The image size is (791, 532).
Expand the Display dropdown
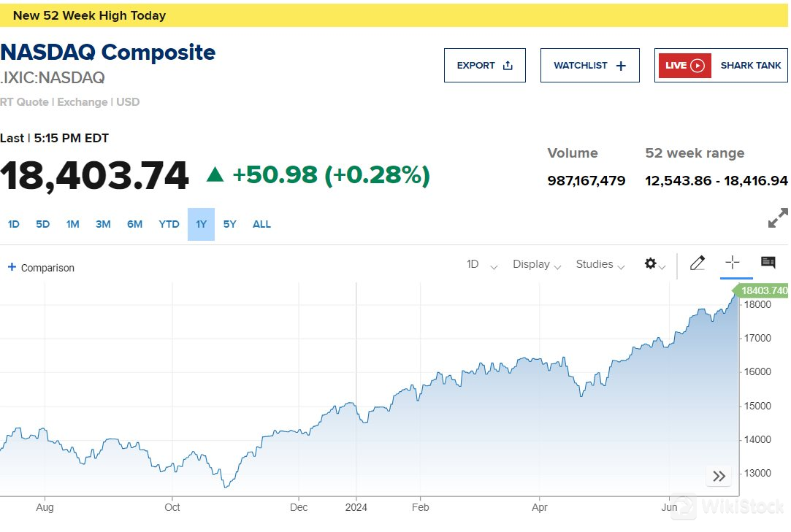click(537, 264)
